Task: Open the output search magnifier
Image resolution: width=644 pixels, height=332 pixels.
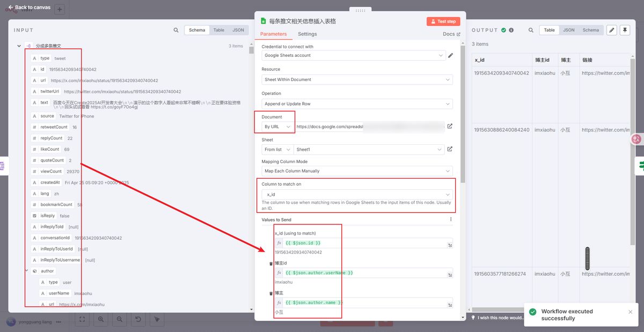Action: tap(530, 30)
